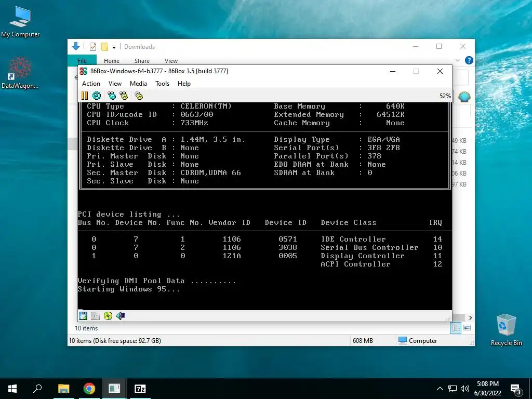Open 7-Zip from the taskbar
Screen dimensions: 532x399
(140, 389)
